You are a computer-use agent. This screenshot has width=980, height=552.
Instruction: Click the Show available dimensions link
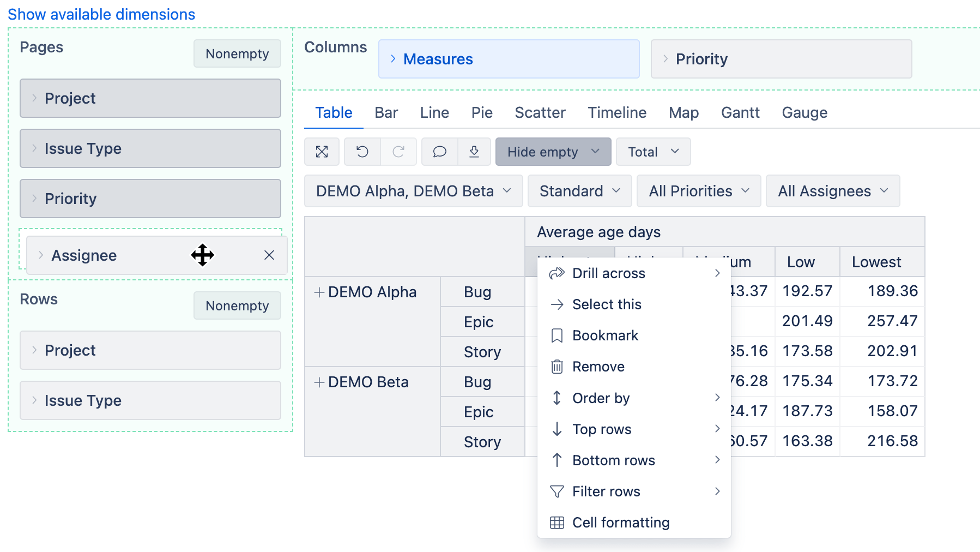(101, 14)
